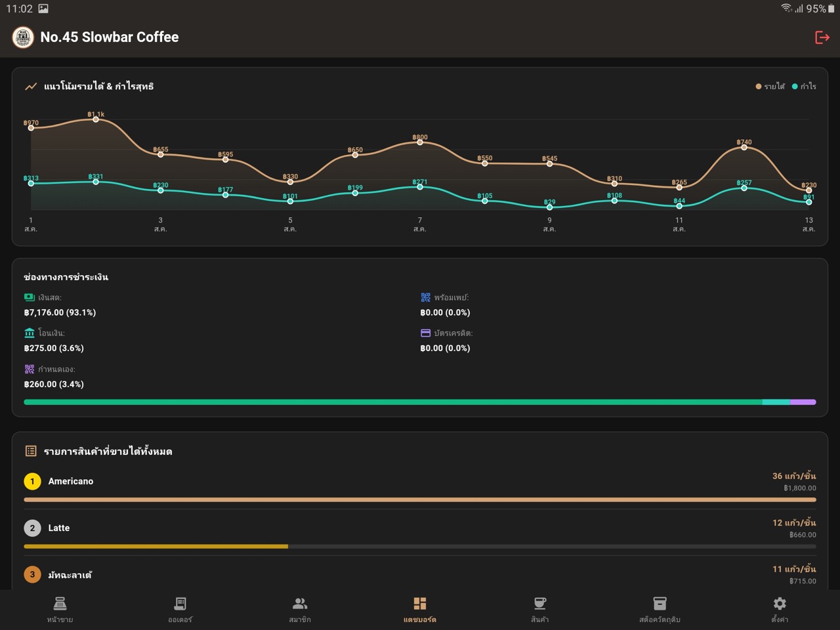Click the 36 แก้ว/ชิ้น count
The height and width of the screenshot is (630, 840).
[x=794, y=476]
